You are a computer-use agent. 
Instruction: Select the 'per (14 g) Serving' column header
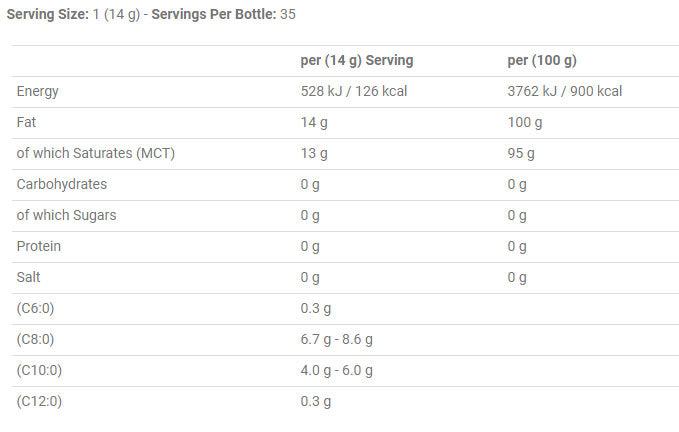(x=356, y=60)
